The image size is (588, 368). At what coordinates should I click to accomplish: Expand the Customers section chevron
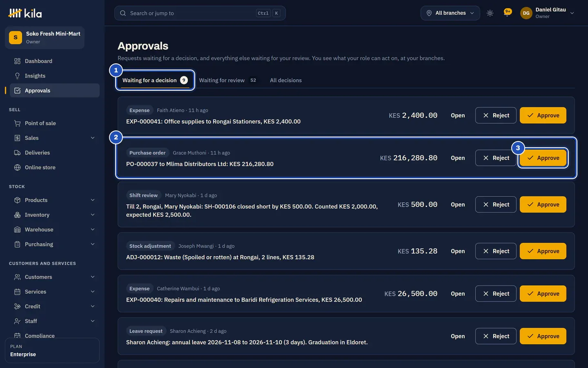(93, 277)
